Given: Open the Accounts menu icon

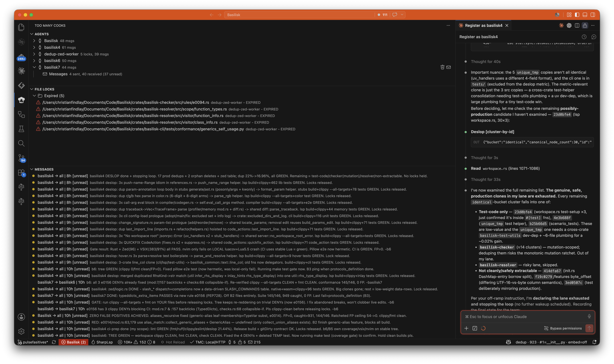Looking at the screenshot, I should pos(21,317).
